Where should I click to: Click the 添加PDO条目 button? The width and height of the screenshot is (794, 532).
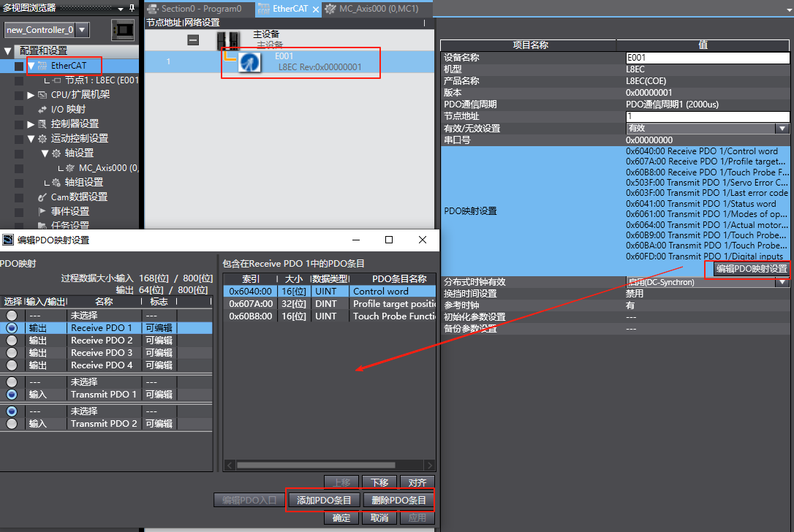[323, 501]
